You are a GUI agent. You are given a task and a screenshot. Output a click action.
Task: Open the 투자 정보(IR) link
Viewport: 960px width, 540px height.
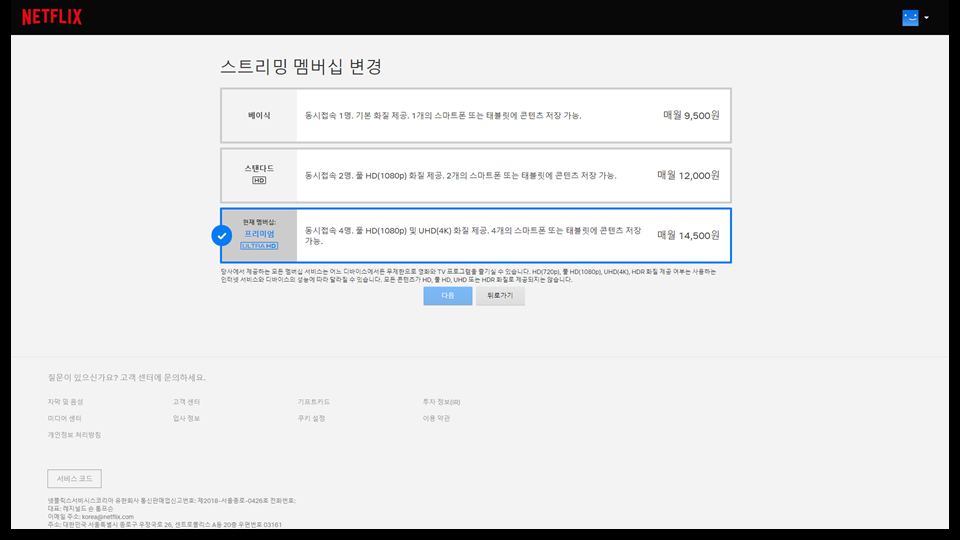[441, 402]
